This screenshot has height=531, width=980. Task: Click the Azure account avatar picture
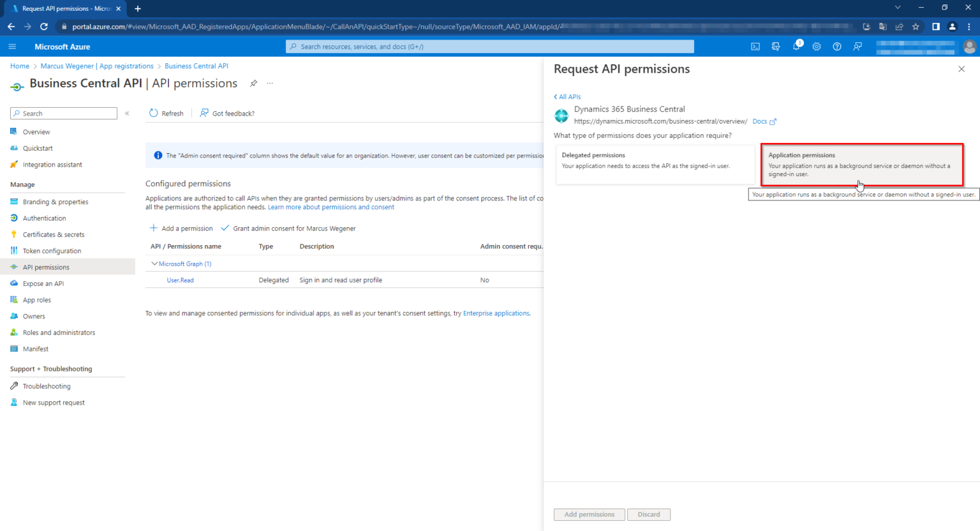[x=969, y=46]
